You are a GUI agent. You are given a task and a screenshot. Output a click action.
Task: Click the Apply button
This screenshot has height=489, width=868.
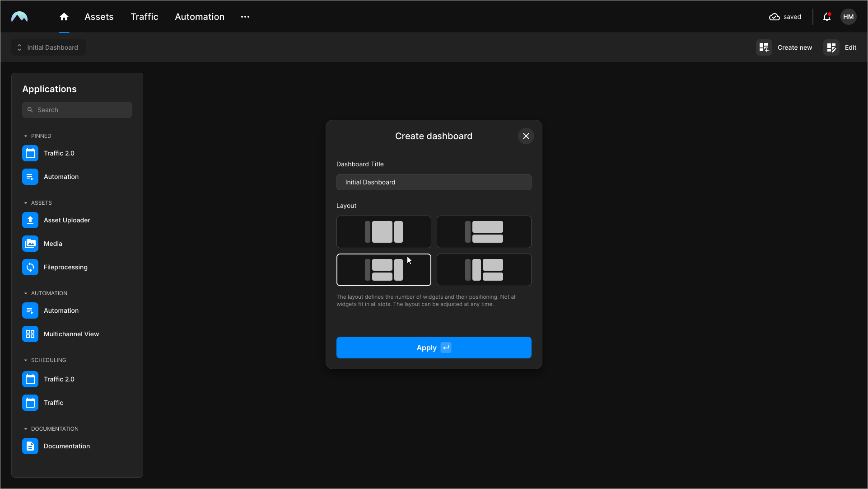pos(434,348)
